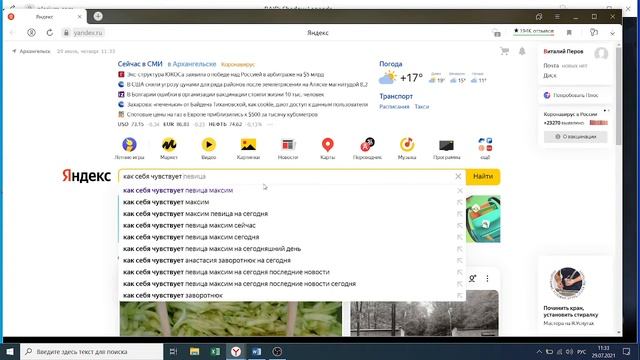The image size is (640, 360).
Task: Click the lock site security icon
Action: tap(66, 33)
